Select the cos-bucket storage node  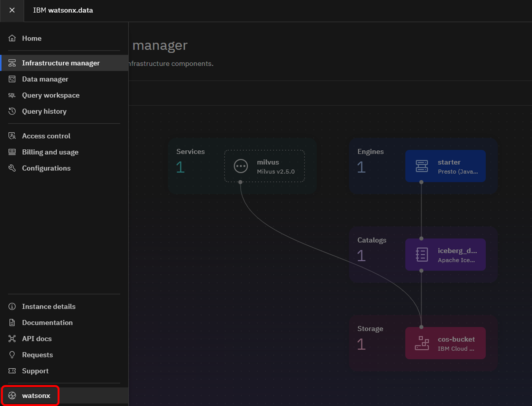coord(445,343)
